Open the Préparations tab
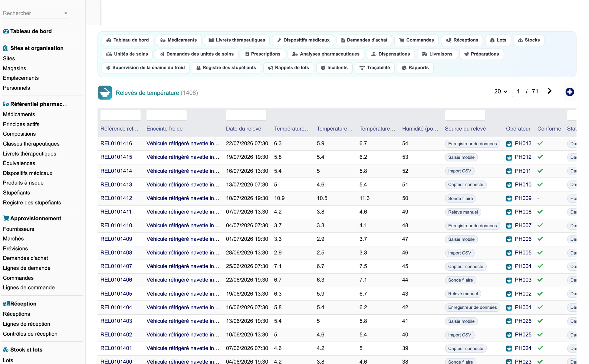This screenshot has height=364, width=589. click(481, 54)
